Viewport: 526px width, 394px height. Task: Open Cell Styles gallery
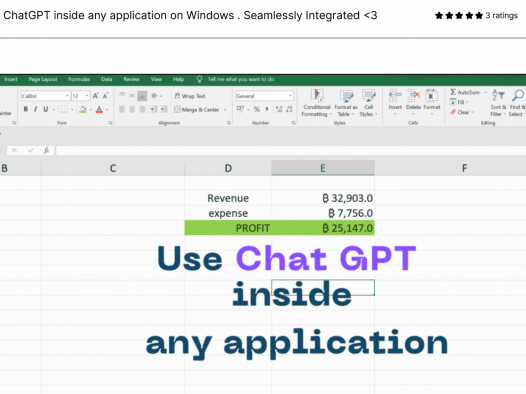pyautogui.click(x=368, y=103)
